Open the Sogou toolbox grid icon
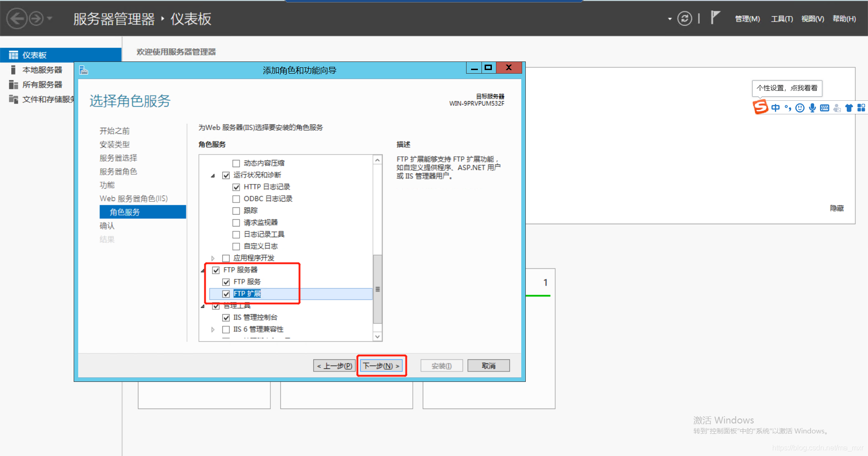868x456 pixels. [x=861, y=108]
